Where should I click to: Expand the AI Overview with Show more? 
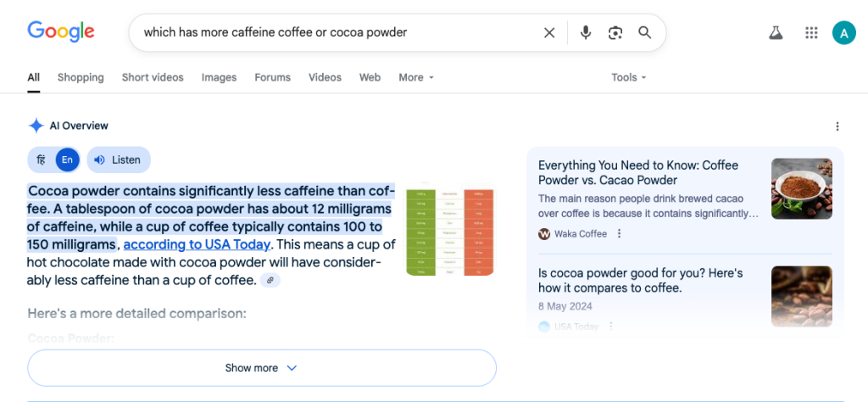tap(262, 367)
